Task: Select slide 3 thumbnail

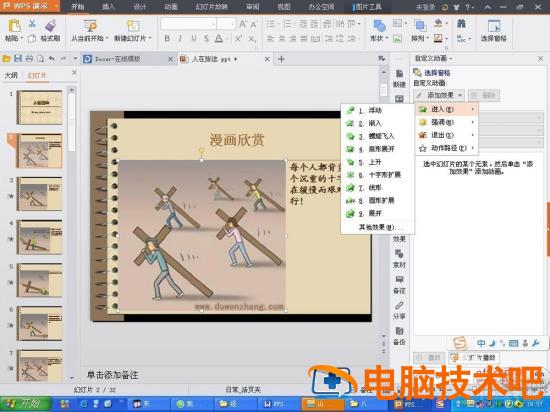Action: coord(40,194)
